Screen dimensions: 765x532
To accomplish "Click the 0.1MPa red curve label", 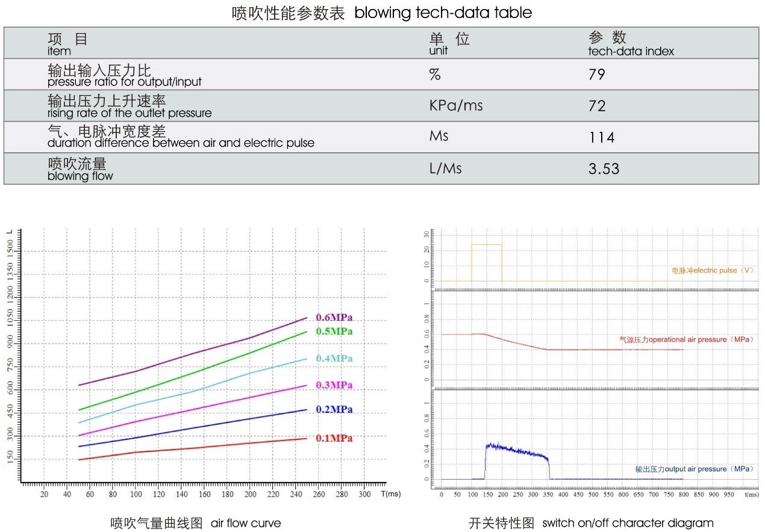I will (334, 439).
